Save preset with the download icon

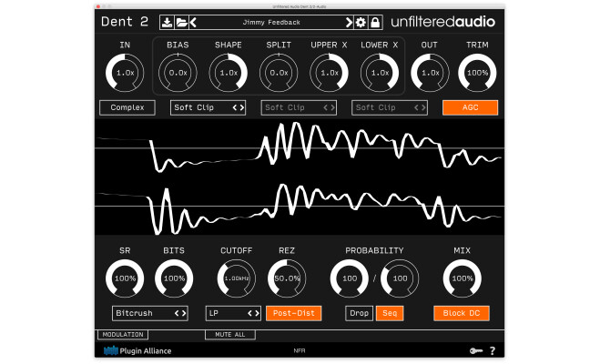click(x=167, y=23)
